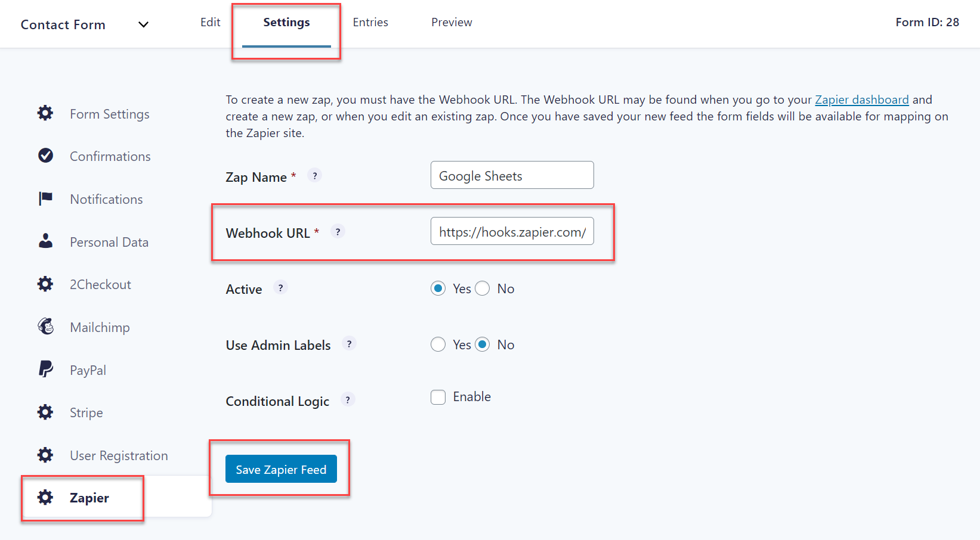Image resolution: width=980 pixels, height=540 pixels.
Task: Open the Preview tab
Action: (452, 23)
